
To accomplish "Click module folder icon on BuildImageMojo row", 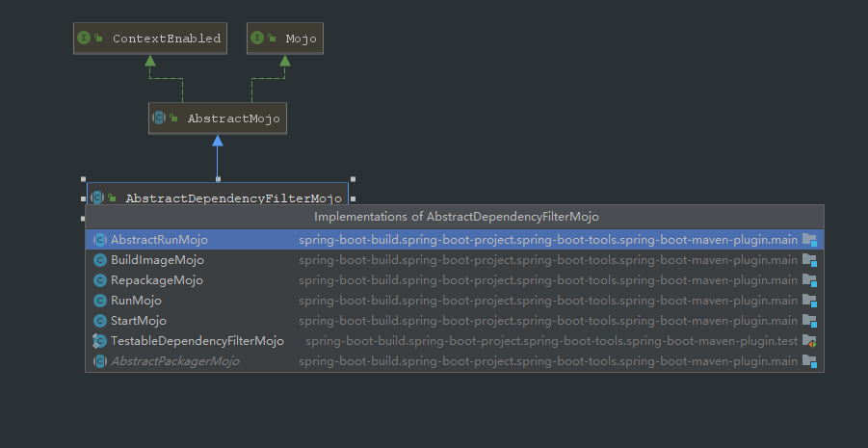I will click(810, 260).
